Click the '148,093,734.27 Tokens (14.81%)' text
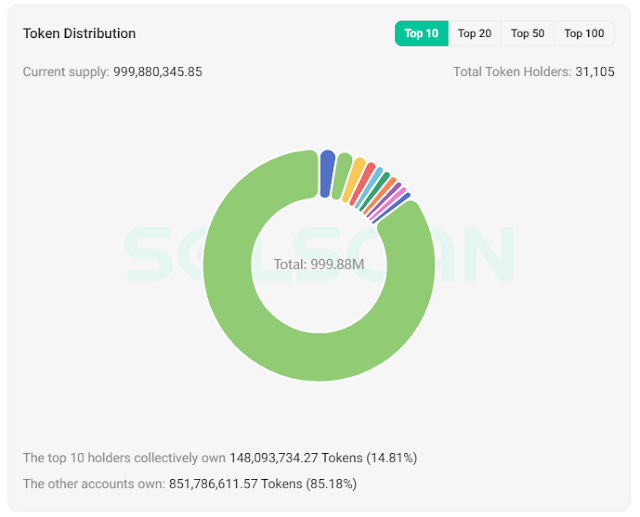 [x=323, y=458]
